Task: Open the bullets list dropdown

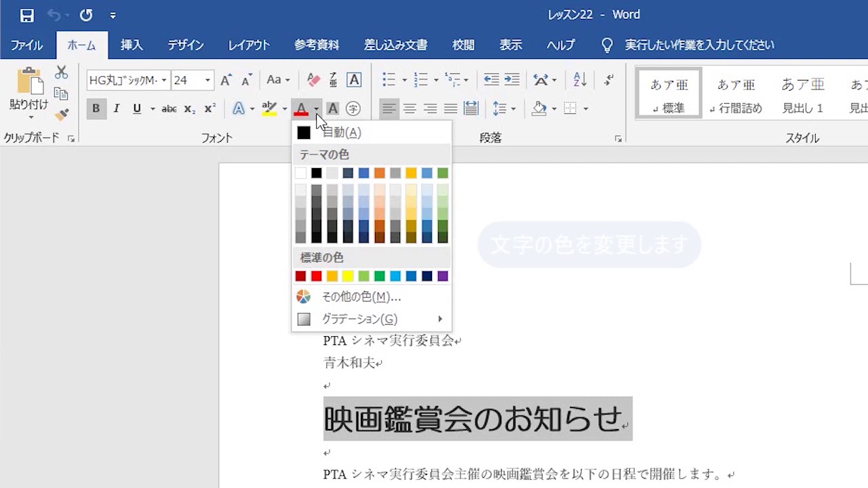Action: point(404,80)
